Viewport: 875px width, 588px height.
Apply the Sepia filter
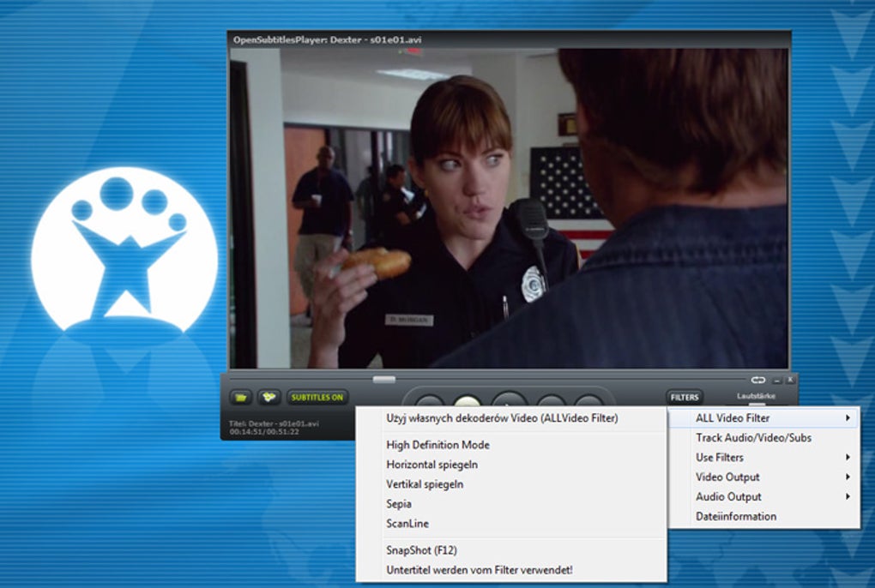tap(511, 504)
